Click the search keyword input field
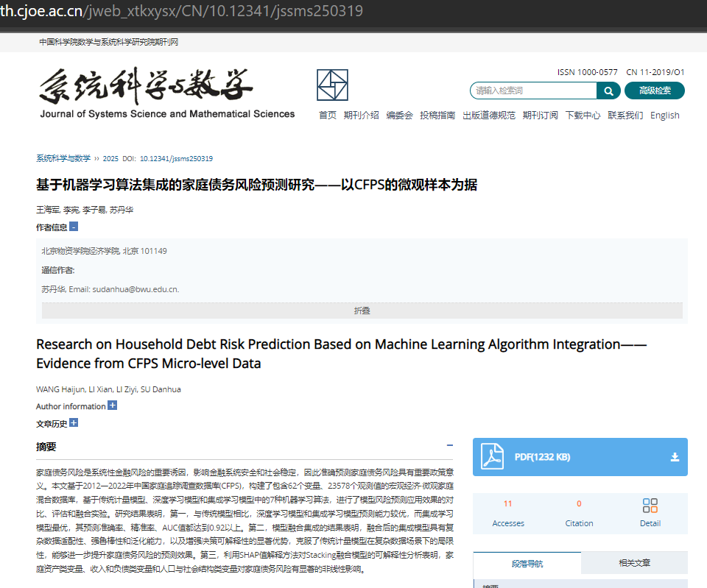The image size is (707, 588). [x=533, y=91]
